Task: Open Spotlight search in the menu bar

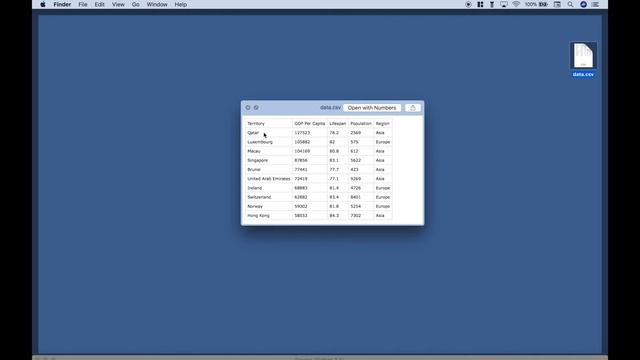Action: pos(570,4)
